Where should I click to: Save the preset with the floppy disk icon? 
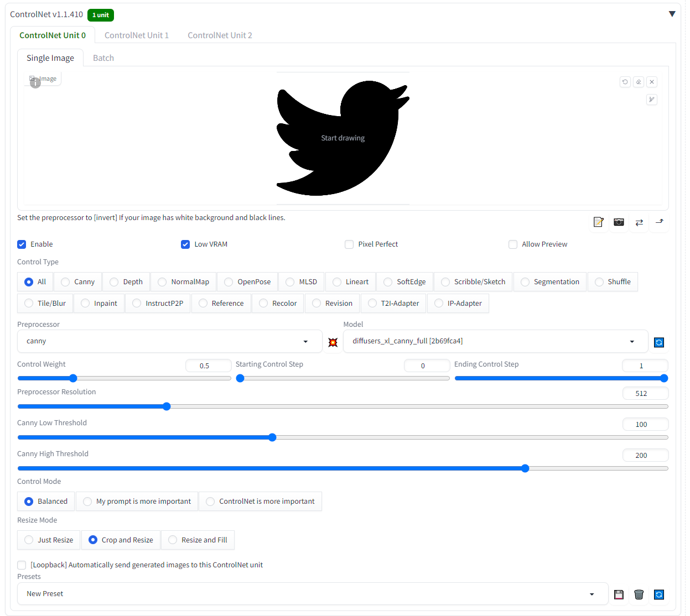click(619, 594)
